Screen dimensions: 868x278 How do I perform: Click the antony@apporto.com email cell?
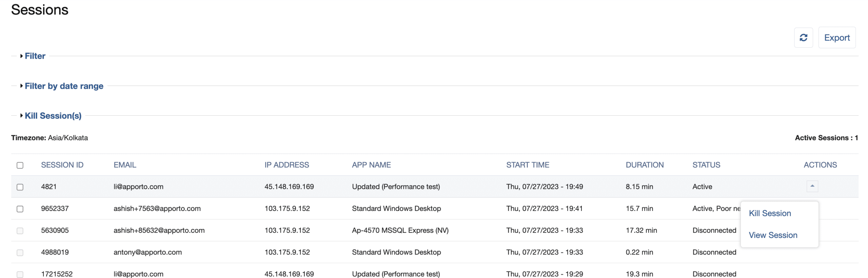[147, 252]
